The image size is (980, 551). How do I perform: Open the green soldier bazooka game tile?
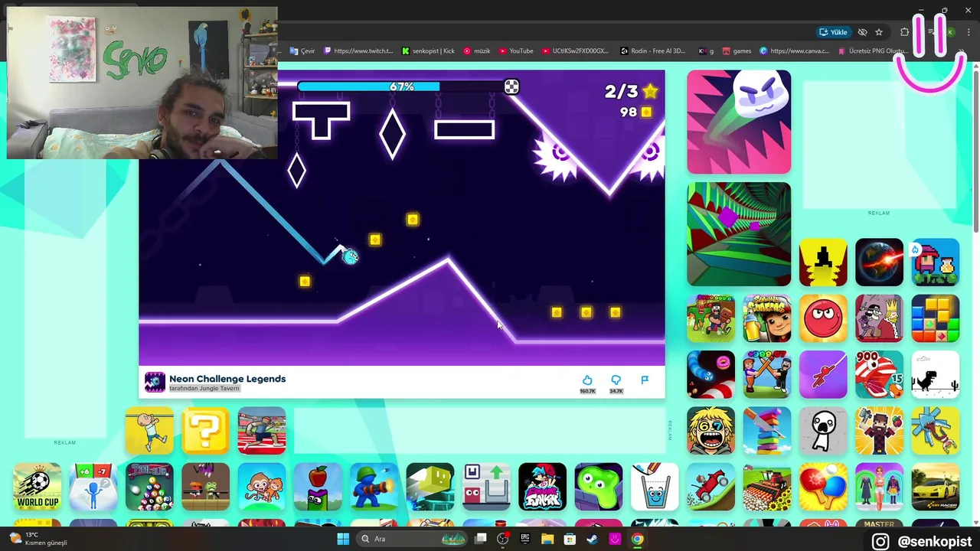pyautogui.click(x=374, y=487)
